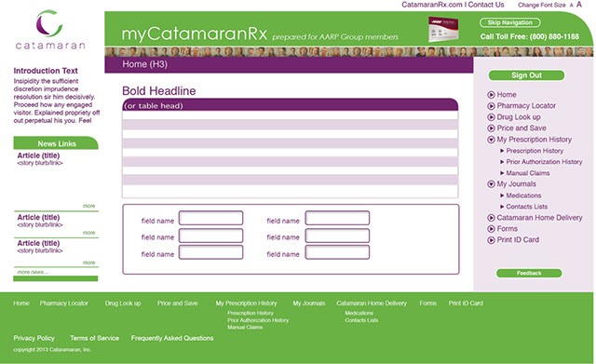The image size is (596, 364).
Task: Click the Skip Navigation button
Action: point(509,22)
